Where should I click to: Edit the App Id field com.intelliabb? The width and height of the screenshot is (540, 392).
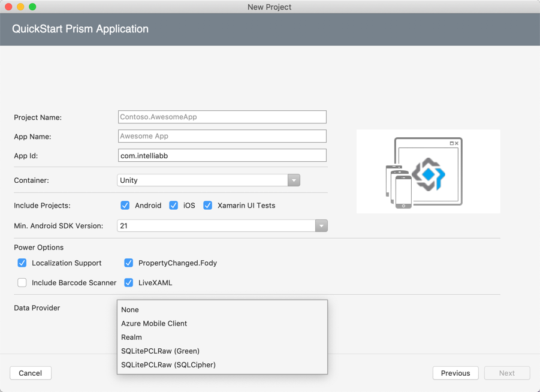222,155
